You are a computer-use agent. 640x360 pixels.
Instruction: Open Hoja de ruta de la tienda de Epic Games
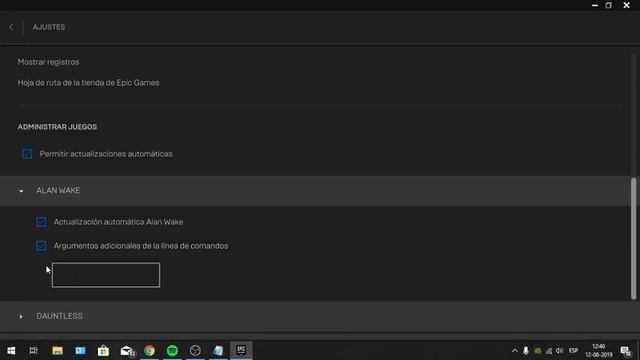(88, 83)
